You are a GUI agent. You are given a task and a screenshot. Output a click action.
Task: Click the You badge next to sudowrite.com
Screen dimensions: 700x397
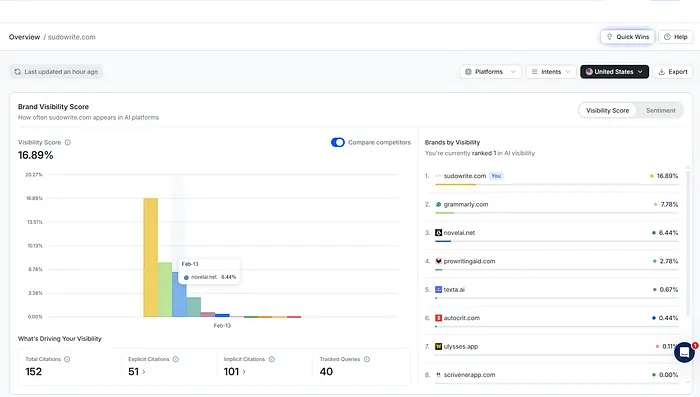pyautogui.click(x=496, y=176)
